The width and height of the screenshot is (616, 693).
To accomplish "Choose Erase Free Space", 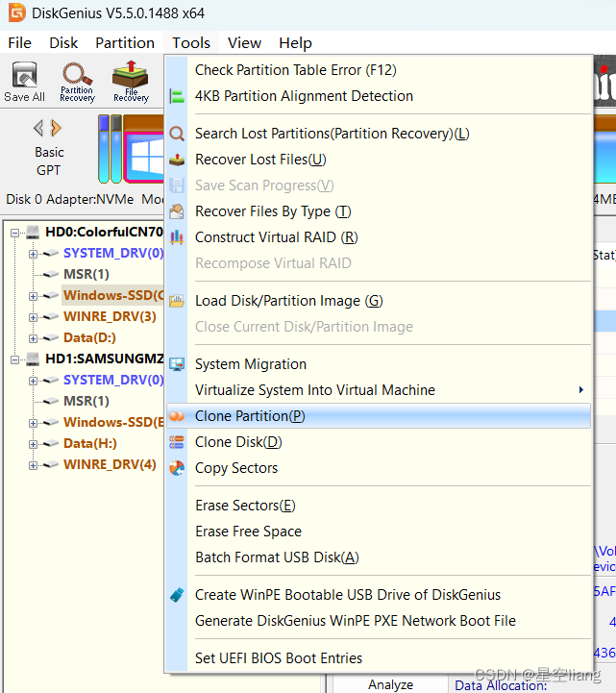I will point(379,532).
